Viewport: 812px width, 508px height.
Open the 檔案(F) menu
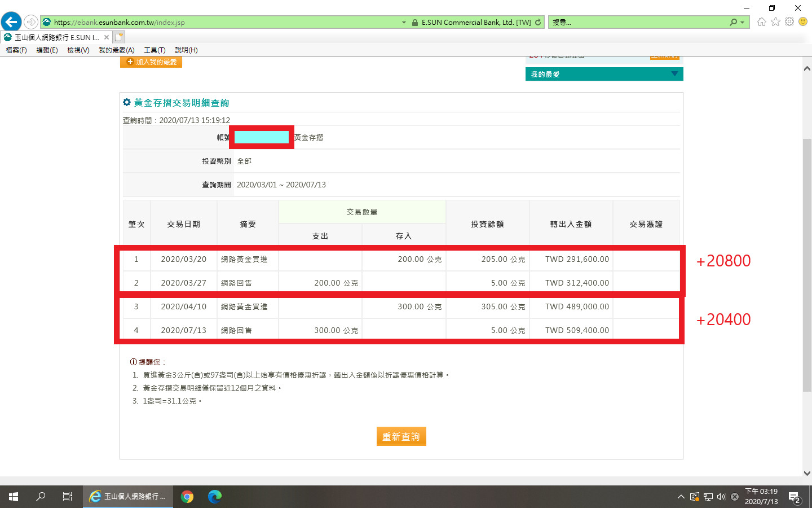16,50
